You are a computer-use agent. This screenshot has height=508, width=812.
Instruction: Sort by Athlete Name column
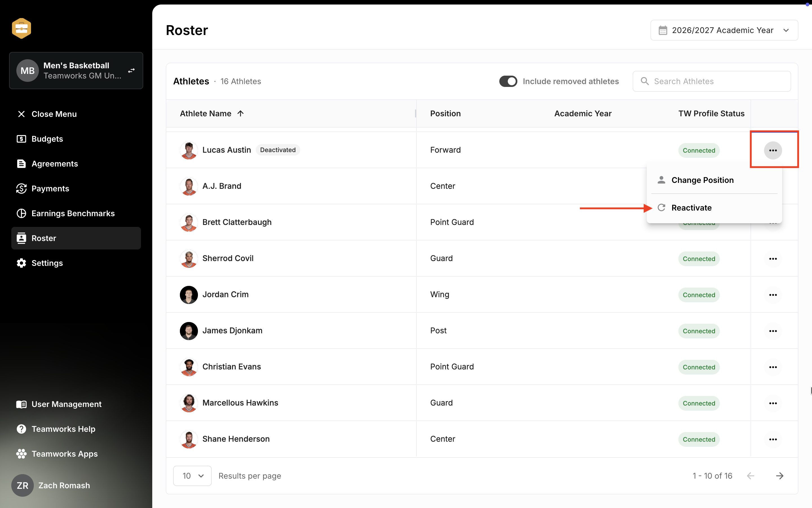pos(212,113)
